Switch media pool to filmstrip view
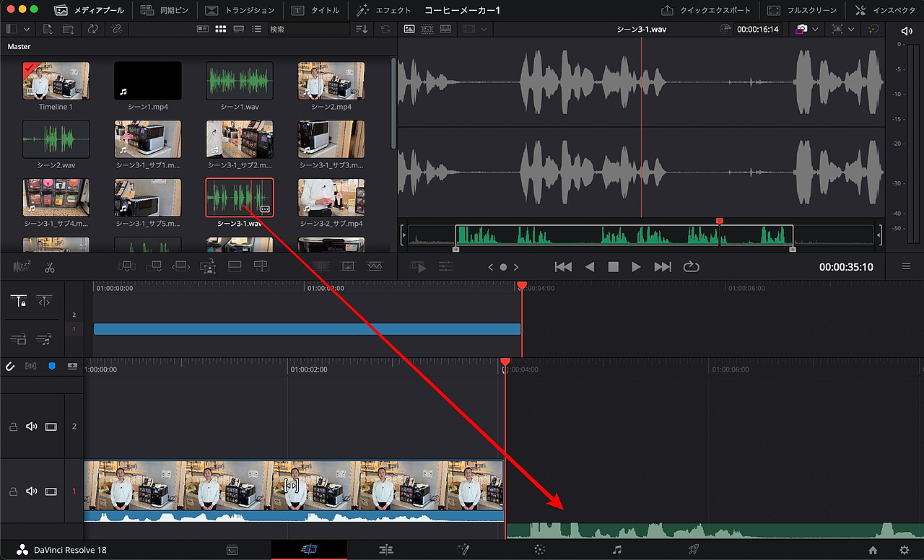 click(239, 29)
